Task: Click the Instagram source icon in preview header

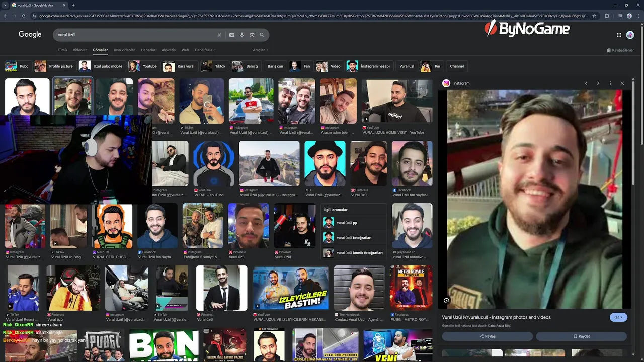Action: [x=446, y=83]
